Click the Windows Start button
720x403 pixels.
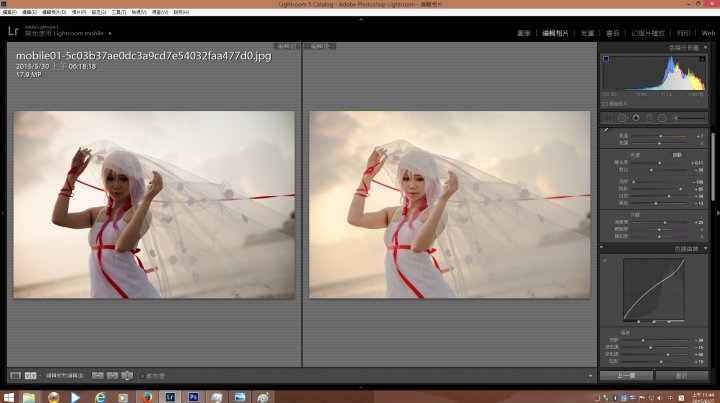8,397
